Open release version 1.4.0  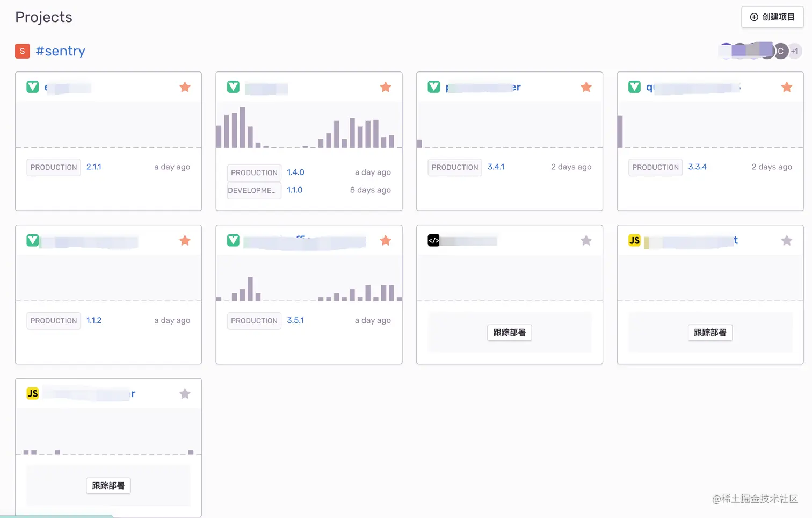point(295,172)
